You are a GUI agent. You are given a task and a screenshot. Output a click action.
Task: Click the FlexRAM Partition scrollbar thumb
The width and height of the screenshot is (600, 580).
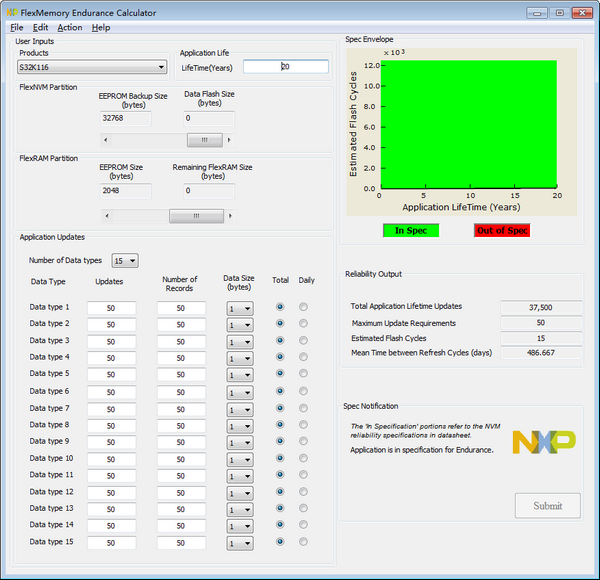(196, 215)
